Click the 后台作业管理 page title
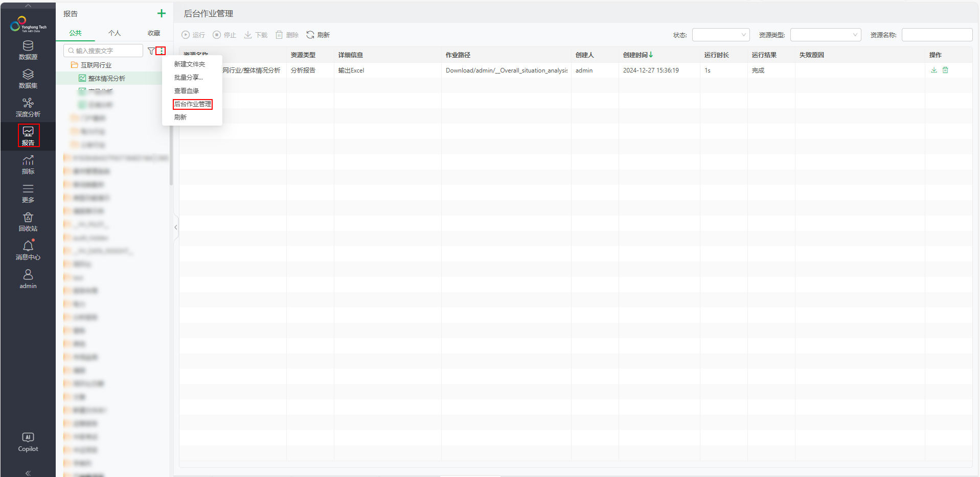 (x=209, y=14)
